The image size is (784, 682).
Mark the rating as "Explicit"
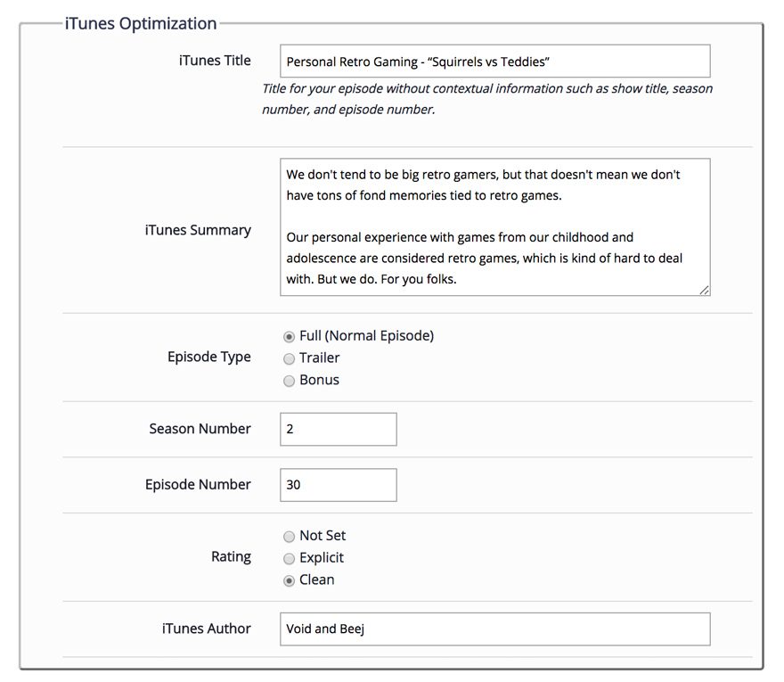point(289,559)
